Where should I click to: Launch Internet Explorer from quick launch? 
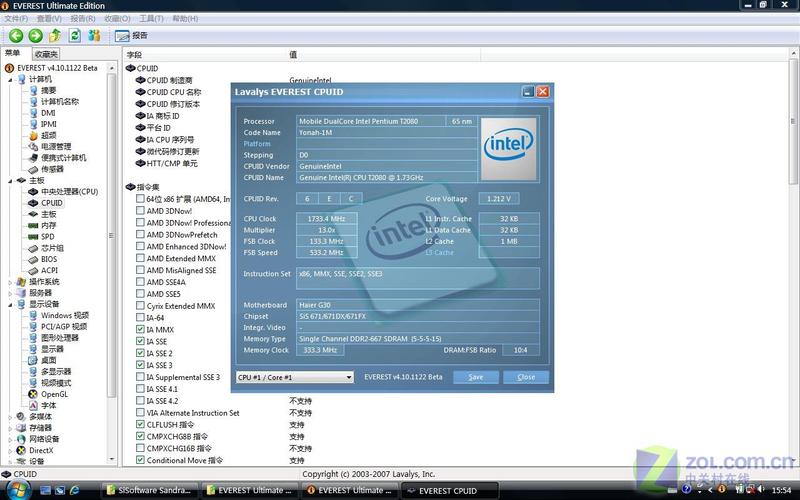click(x=74, y=490)
